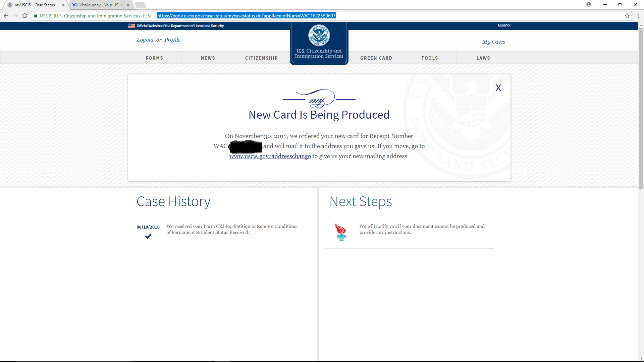
Task: Click 'Official Website of the Department' text
Action: [180, 26]
